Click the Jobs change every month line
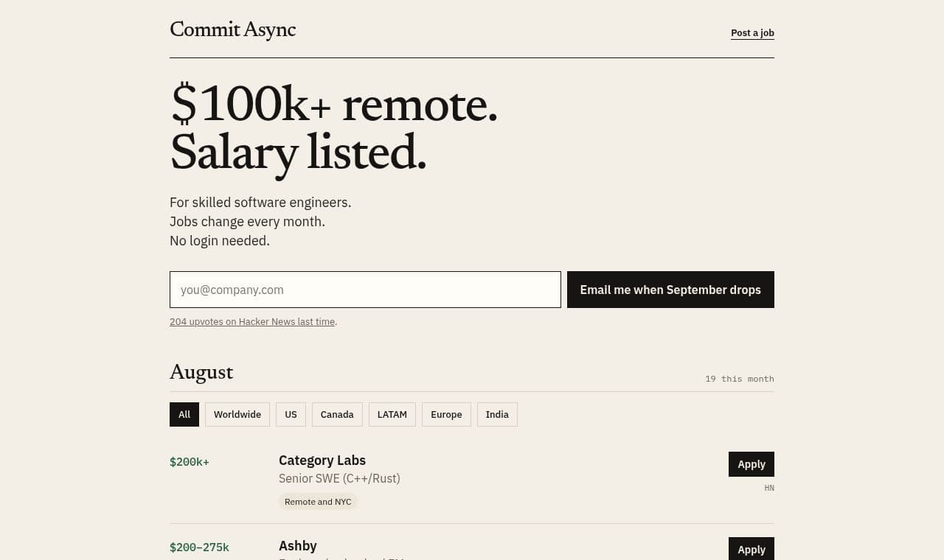The height and width of the screenshot is (560, 944). click(x=247, y=222)
